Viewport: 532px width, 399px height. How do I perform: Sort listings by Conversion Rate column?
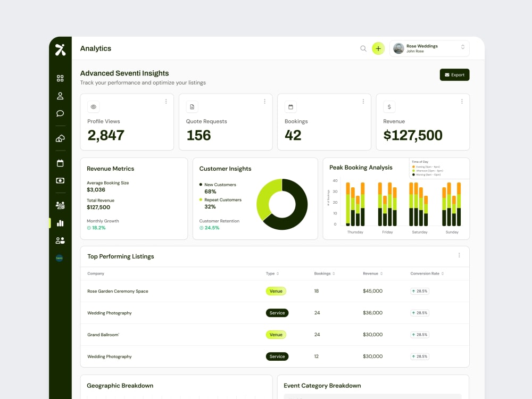tap(427, 273)
